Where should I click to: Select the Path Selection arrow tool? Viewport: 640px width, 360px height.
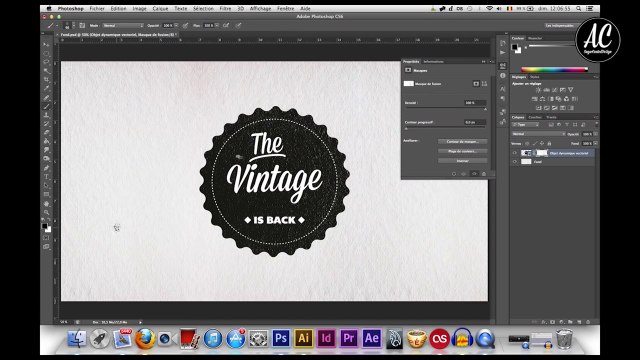[47, 186]
